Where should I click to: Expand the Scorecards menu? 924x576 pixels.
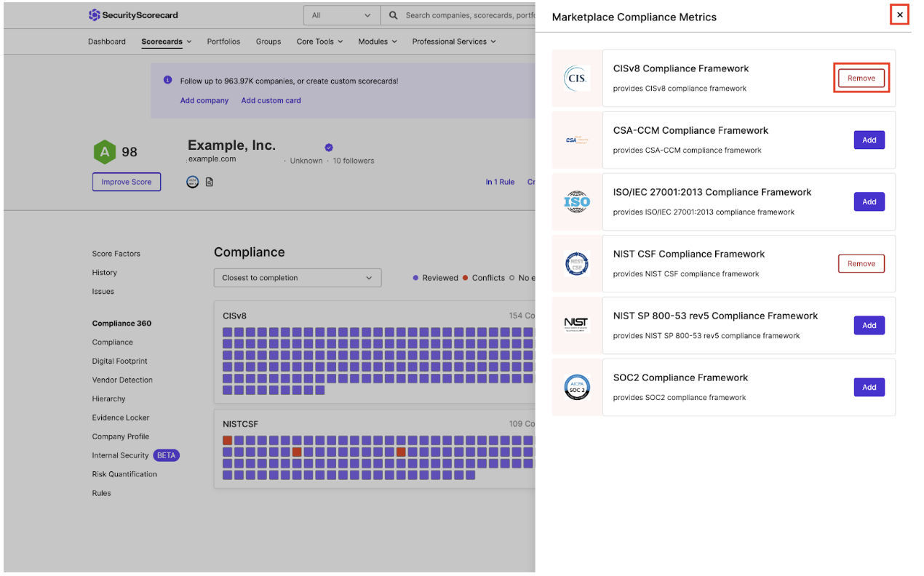coord(167,41)
